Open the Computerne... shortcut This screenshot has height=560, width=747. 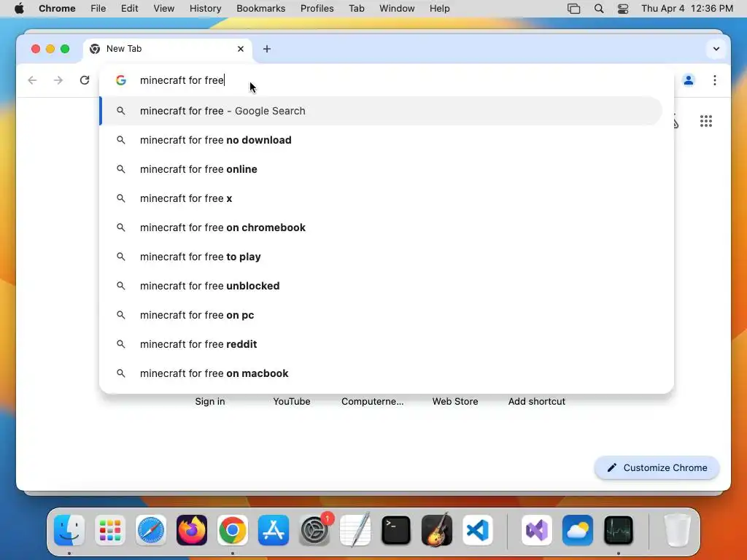(x=373, y=402)
